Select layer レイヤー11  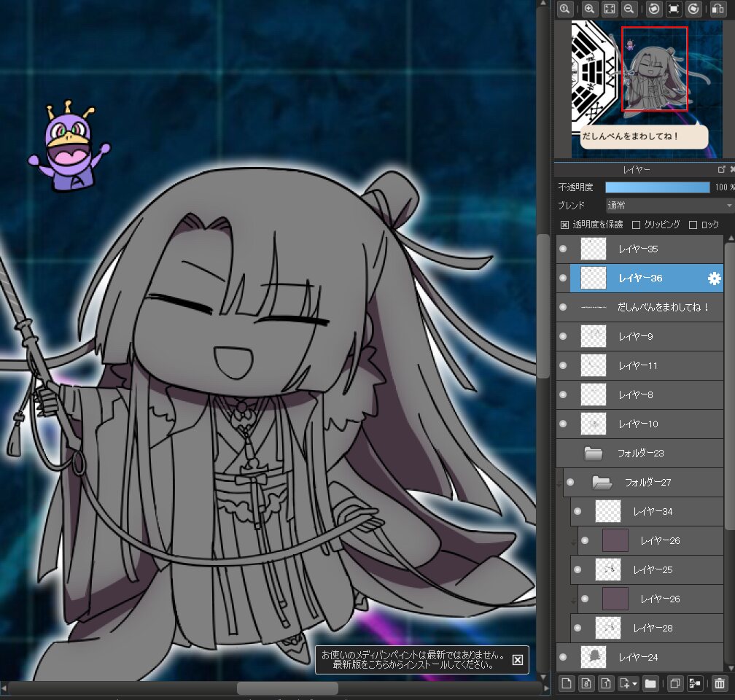pyautogui.click(x=640, y=365)
